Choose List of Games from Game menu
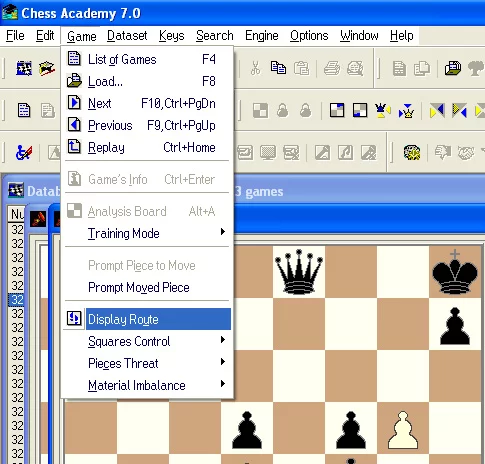485x464 pixels. tap(147, 59)
